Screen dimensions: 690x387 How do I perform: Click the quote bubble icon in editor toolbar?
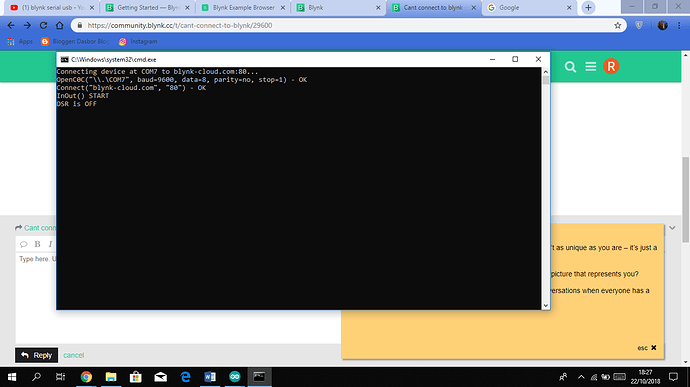click(24, 244)
